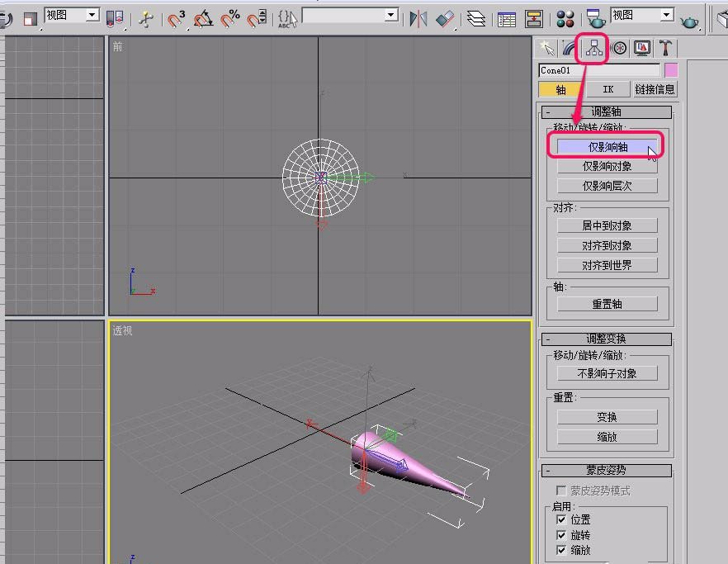Open the Modify panel tab

click(570, 48)
